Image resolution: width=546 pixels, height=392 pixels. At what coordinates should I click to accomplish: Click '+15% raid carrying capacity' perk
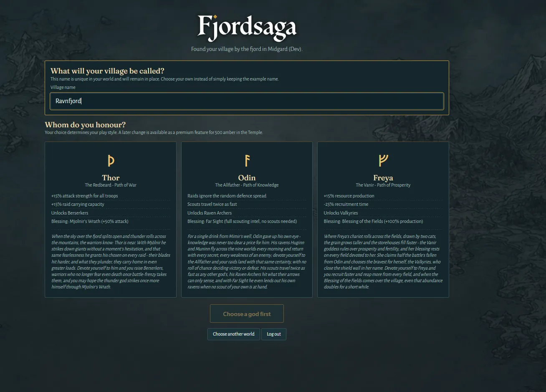coord(78,204)
